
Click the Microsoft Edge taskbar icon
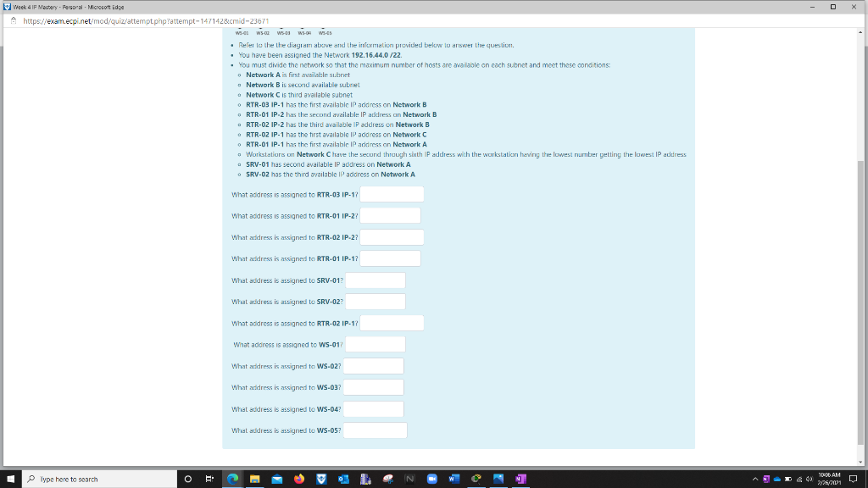(232, 480)
